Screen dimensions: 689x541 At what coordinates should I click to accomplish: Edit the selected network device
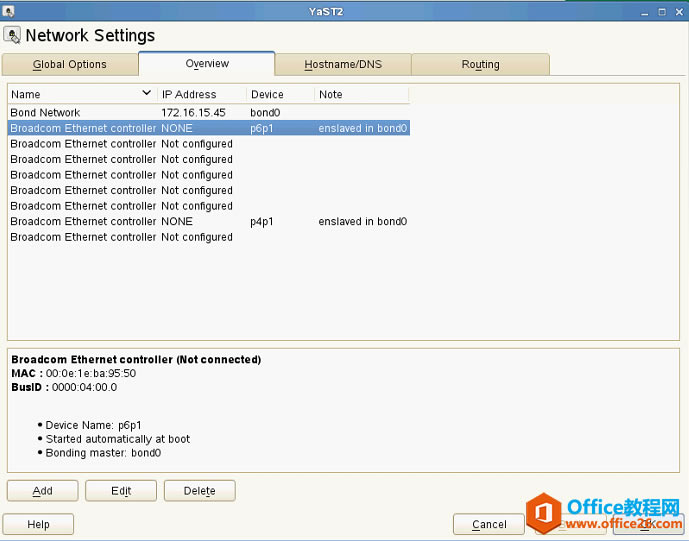click(x=121, y=490)
